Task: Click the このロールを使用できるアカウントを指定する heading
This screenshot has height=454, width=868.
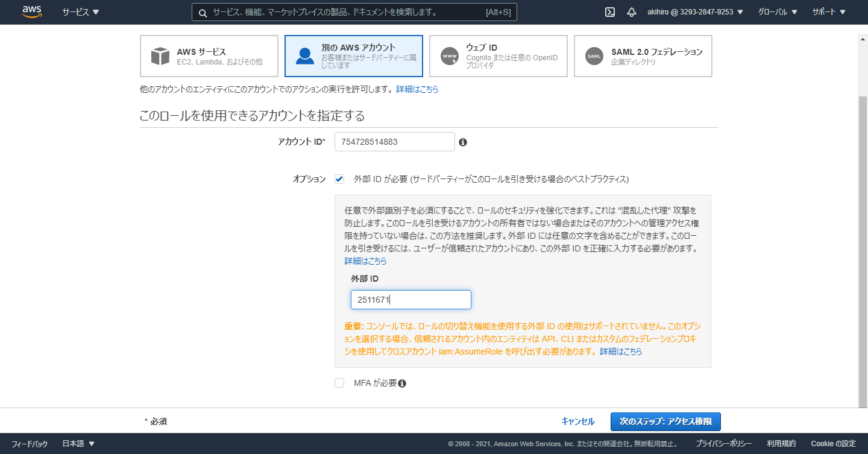Action: point(252,115)
